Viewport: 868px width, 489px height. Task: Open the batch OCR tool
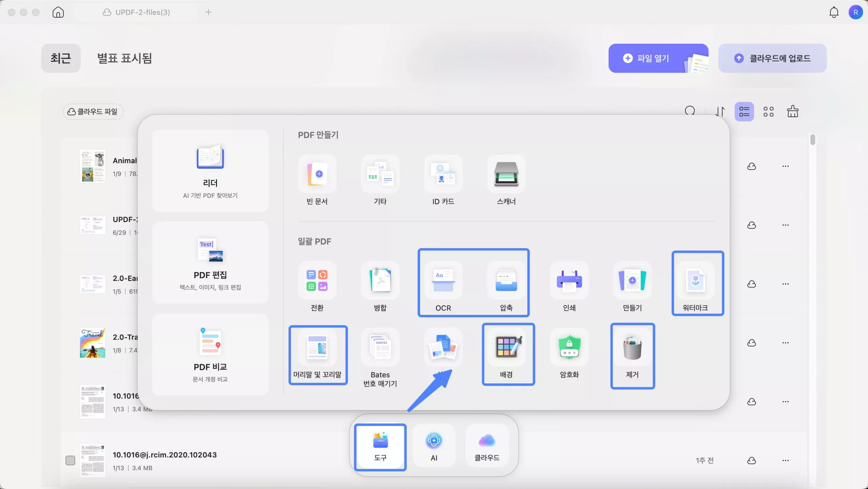click(443, 281)
